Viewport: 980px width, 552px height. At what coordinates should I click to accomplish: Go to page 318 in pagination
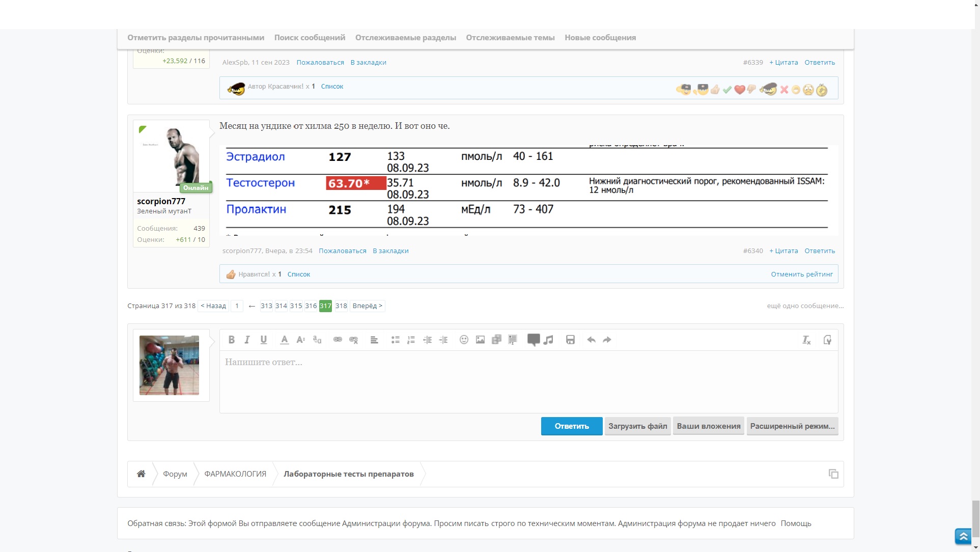341,306
